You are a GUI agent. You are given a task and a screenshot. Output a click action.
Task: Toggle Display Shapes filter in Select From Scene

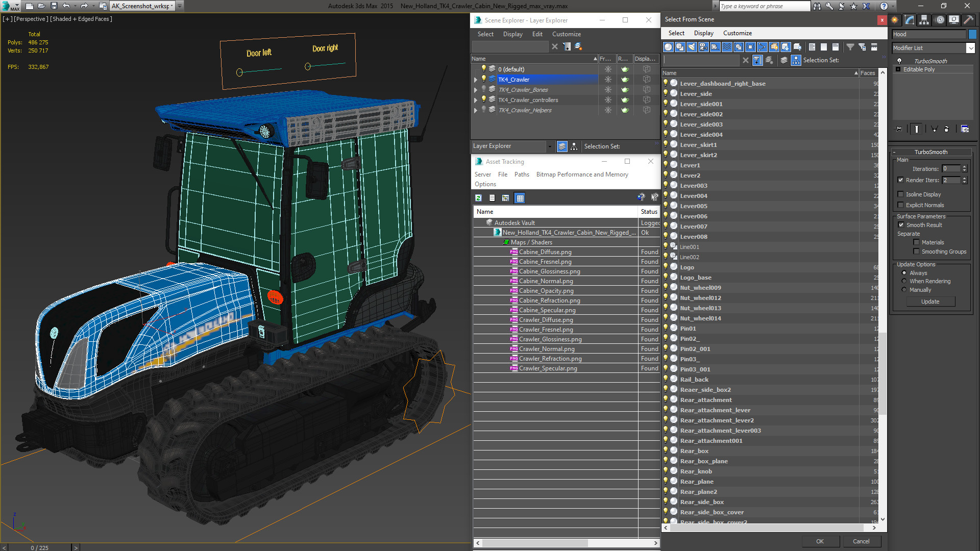point(680,47)
